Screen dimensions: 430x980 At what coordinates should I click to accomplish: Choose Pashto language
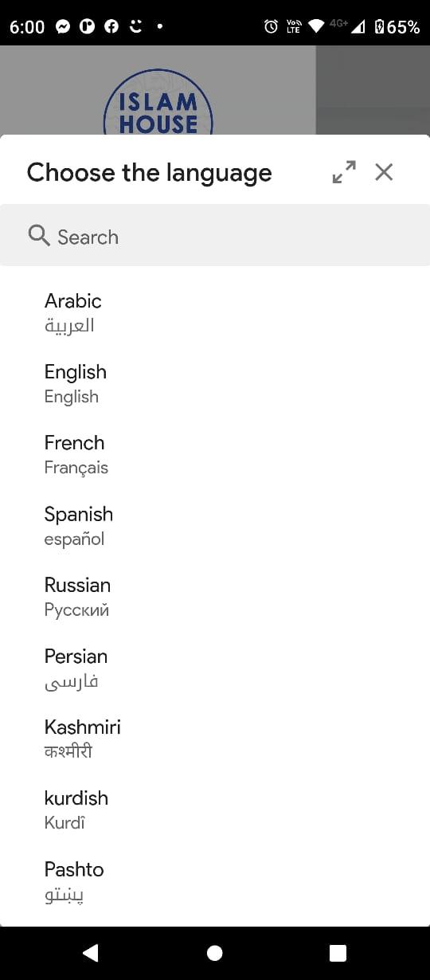pyautogui.click(x=215, y=881)
